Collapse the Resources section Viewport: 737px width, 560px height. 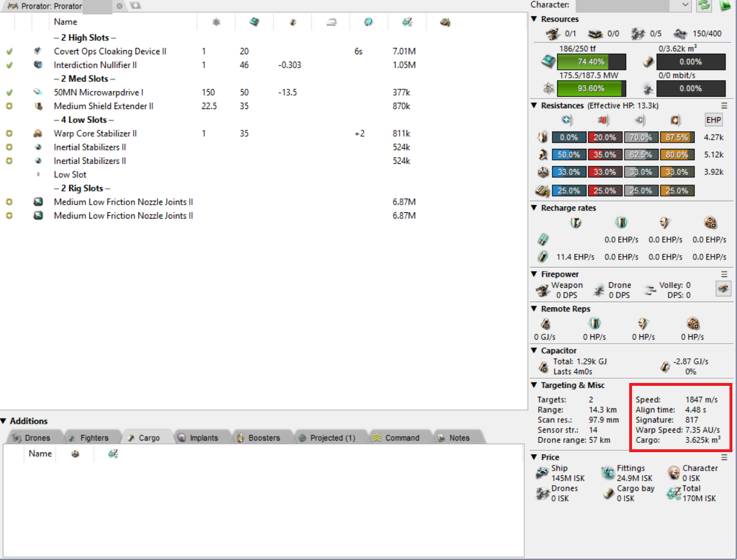click(x=534, y=19)
